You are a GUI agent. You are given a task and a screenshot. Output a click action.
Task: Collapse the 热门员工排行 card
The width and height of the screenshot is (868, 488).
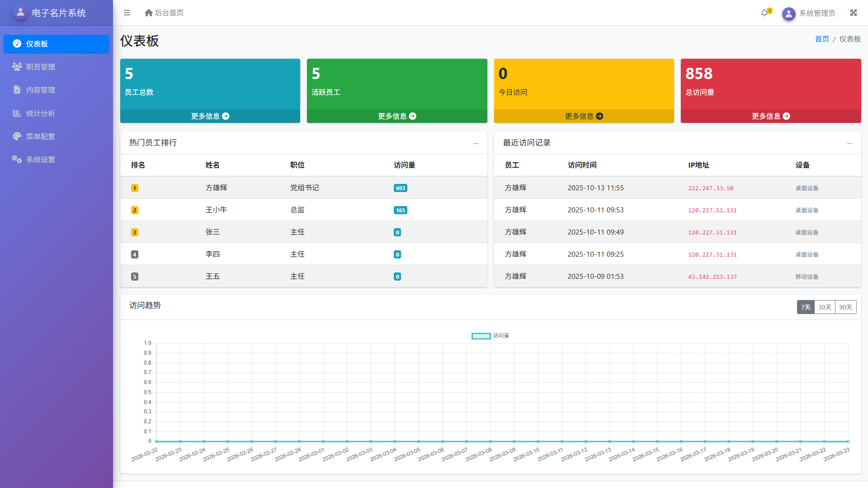(476, 143)
